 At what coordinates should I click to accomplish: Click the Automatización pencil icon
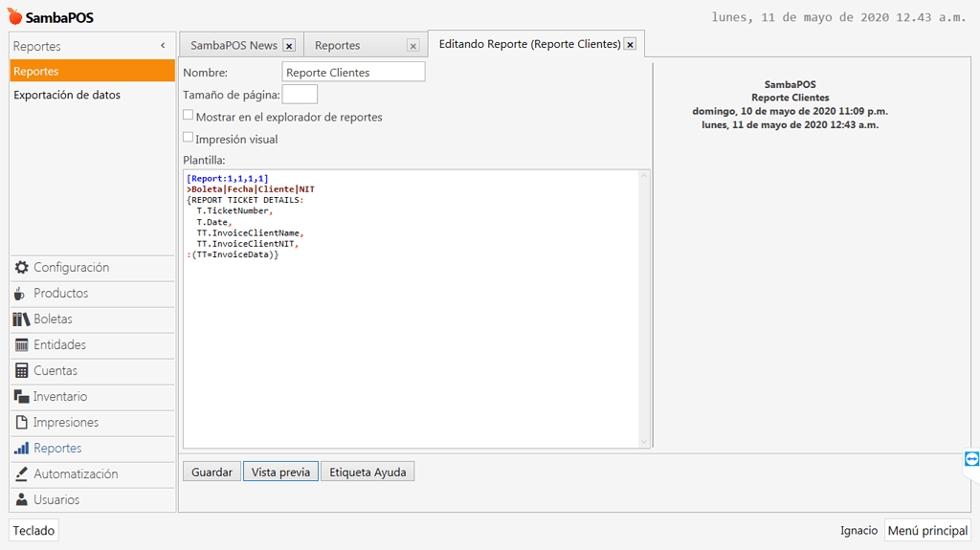tap(21, 474)
